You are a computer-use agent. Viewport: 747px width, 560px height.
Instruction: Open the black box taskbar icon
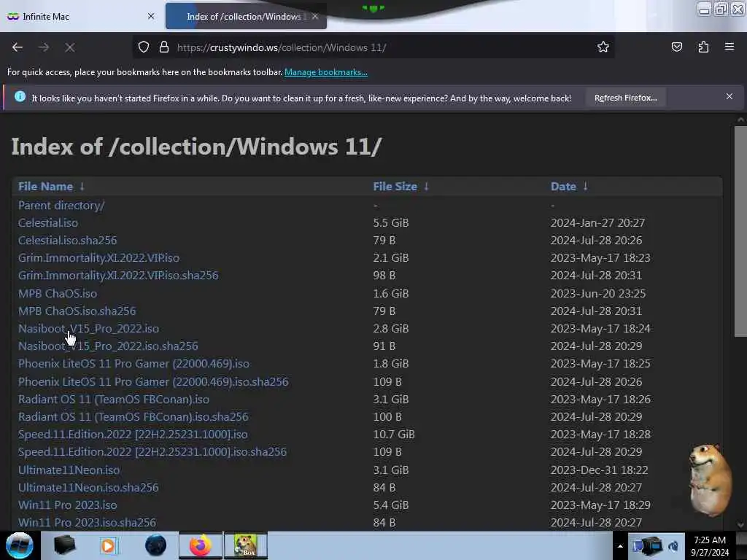65,545
